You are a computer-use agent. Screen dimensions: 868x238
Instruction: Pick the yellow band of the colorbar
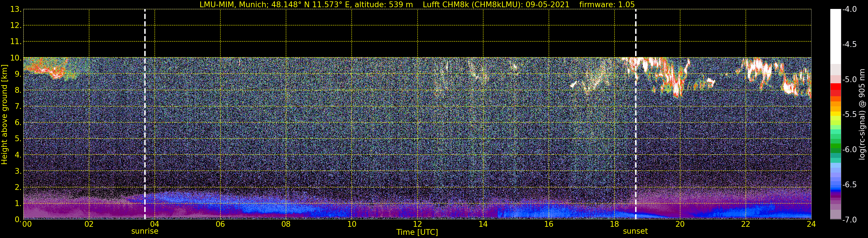pyautogui.click(x=836, y=114)
